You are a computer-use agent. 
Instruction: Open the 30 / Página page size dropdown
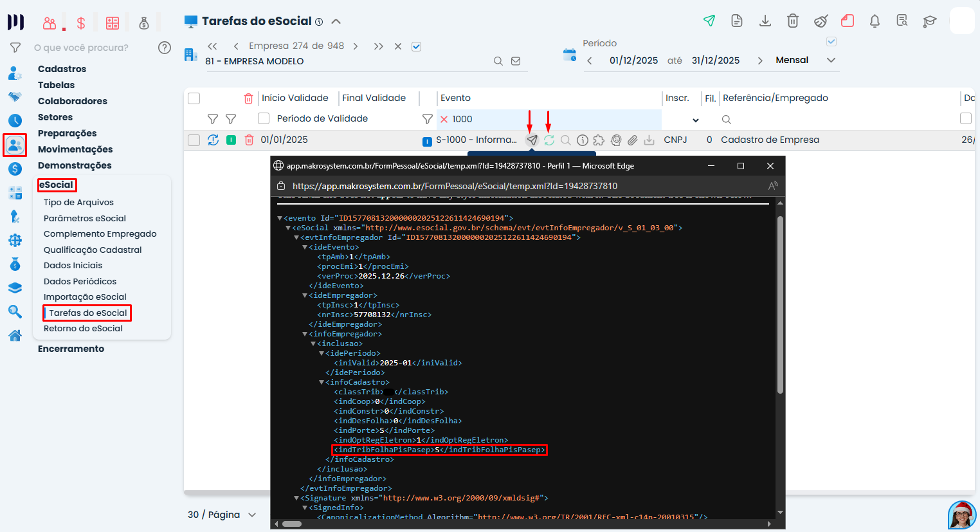[252, 515]
